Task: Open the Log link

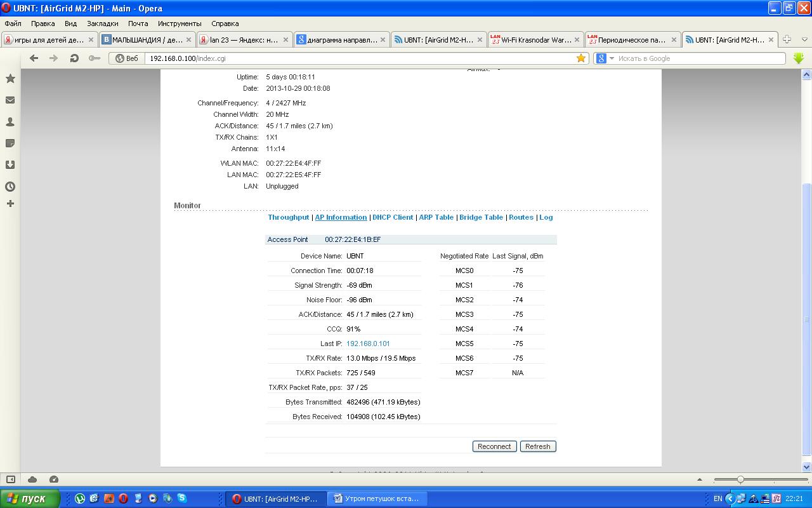Action: [546, 217]
